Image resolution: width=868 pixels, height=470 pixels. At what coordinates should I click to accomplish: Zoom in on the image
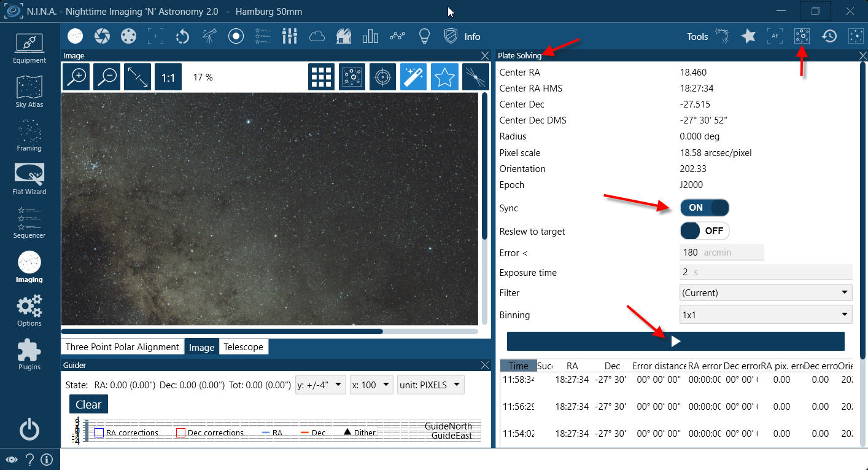(77, 77)
